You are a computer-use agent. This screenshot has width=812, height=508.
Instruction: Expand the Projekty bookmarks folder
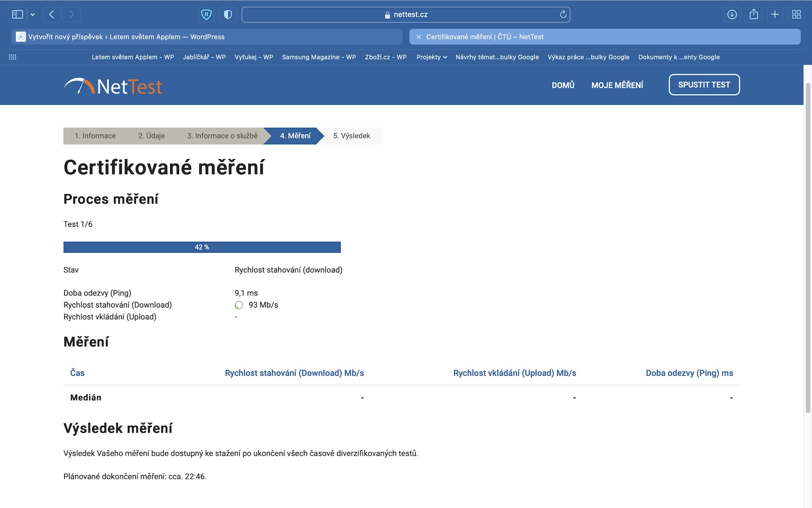[x=431, y=57]
